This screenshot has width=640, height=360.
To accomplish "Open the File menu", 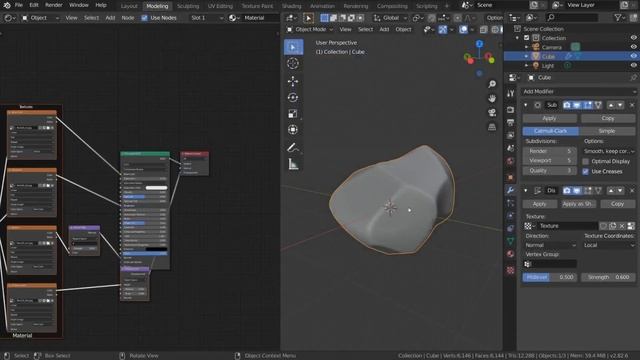I will coord(19,5).
